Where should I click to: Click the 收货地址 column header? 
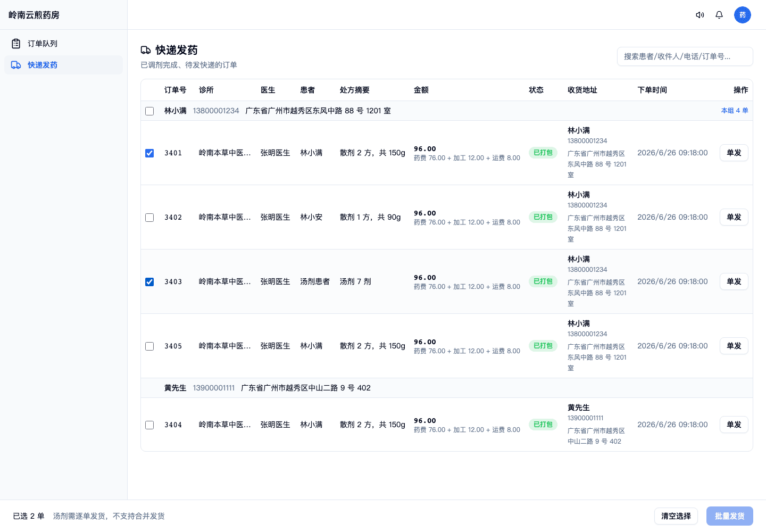coord(582,90)
